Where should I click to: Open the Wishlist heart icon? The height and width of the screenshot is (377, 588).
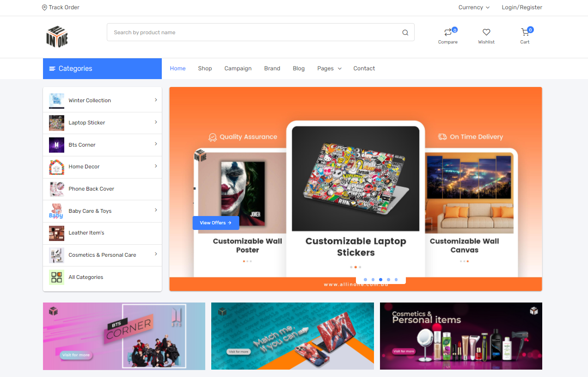[x=486, y=32]
